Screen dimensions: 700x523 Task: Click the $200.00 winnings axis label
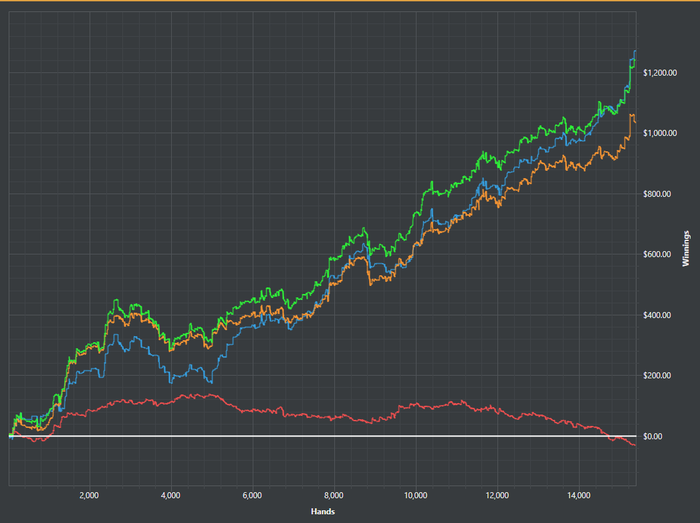[657, 375]
